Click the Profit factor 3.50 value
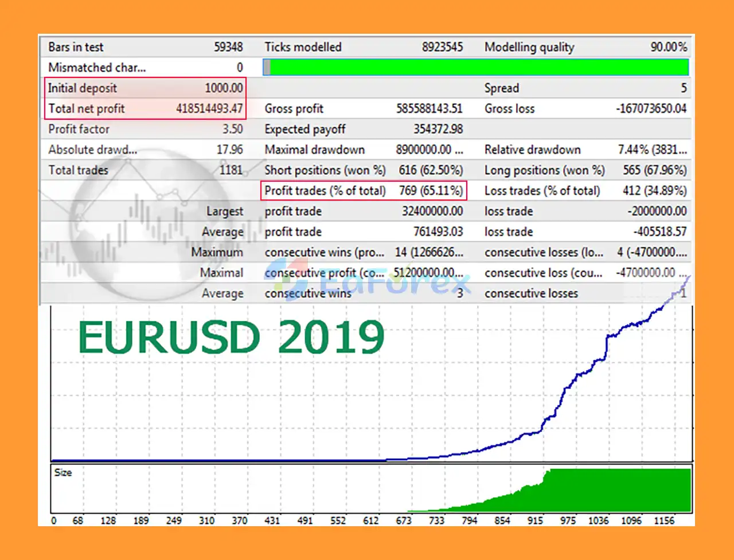The width and height of the screenshot is (734, 560). pyautogui.click(x=232, y=129)
